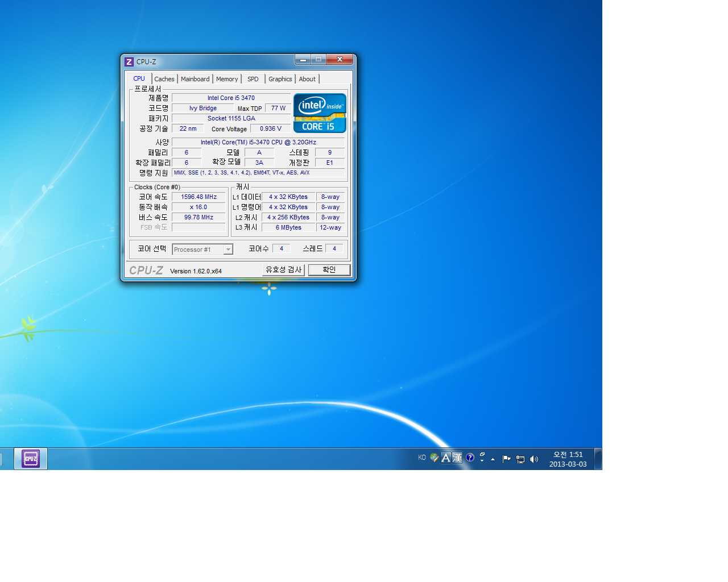Image resolution: width=728 pixels, height=582 pixels.
Task: Minimize the CPU-Z window
Action: (x=303, y=59)
